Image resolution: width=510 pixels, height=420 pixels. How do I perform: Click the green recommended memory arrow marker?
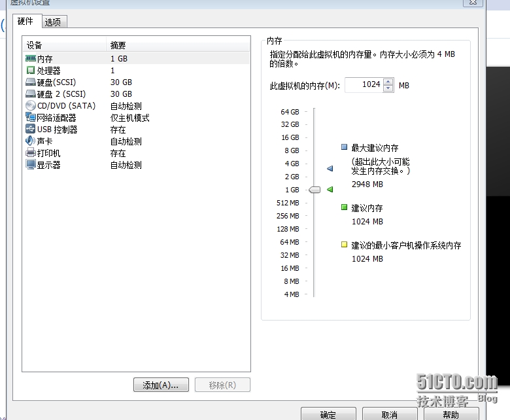330,189
